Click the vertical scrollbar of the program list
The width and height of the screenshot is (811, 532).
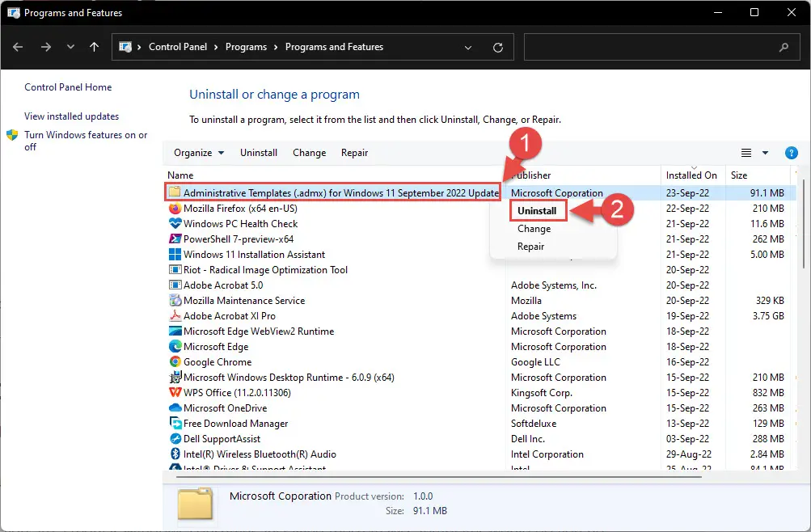coord(803,222)
